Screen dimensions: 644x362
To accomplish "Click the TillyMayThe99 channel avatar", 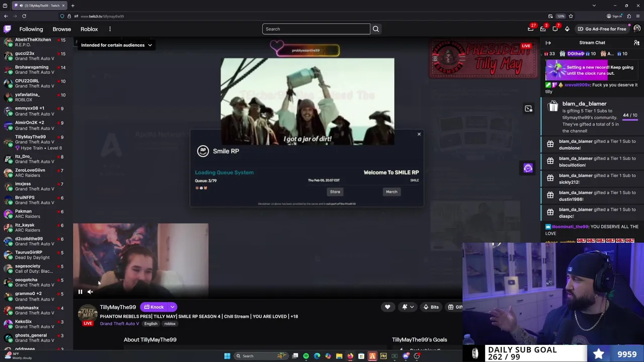I will [88, 313].
